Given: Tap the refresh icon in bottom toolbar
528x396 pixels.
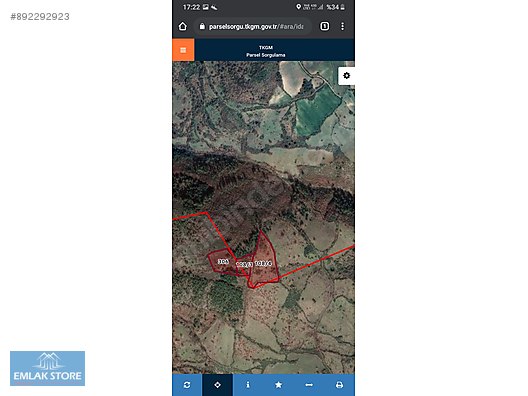Looking at the screenshot, I should point(187,385).
